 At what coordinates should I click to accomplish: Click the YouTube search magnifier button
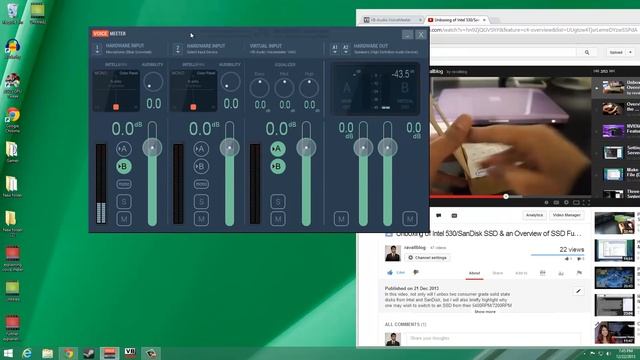pyautogui.click(x=587, y=52)
